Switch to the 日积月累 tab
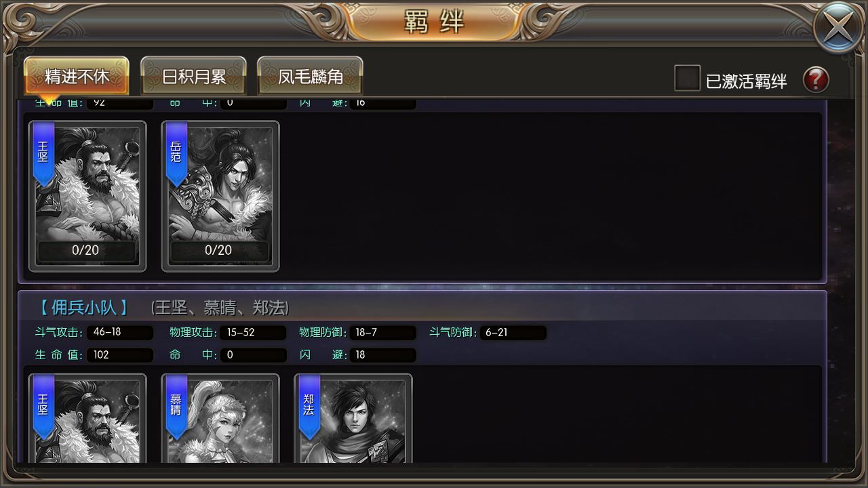 pos(193,76)
